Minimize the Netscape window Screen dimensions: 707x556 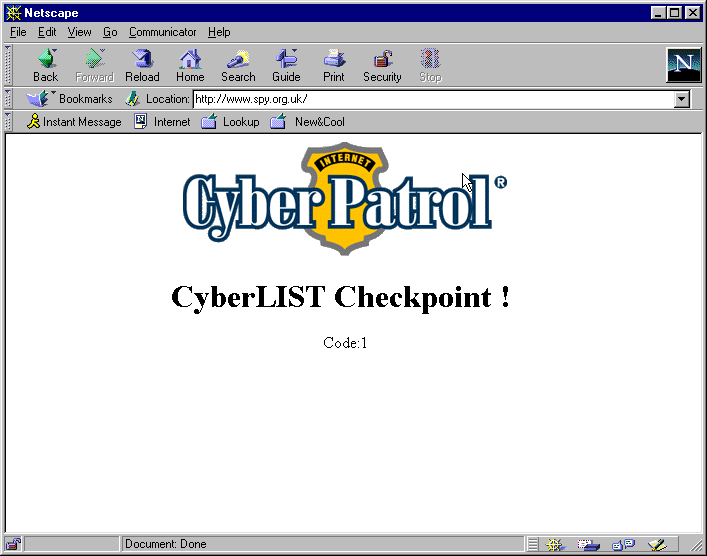tap(658, 13)
